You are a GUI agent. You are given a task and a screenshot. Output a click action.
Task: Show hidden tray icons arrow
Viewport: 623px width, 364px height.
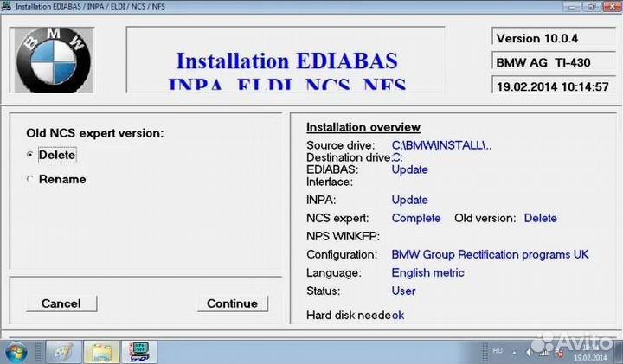[515, 352]
